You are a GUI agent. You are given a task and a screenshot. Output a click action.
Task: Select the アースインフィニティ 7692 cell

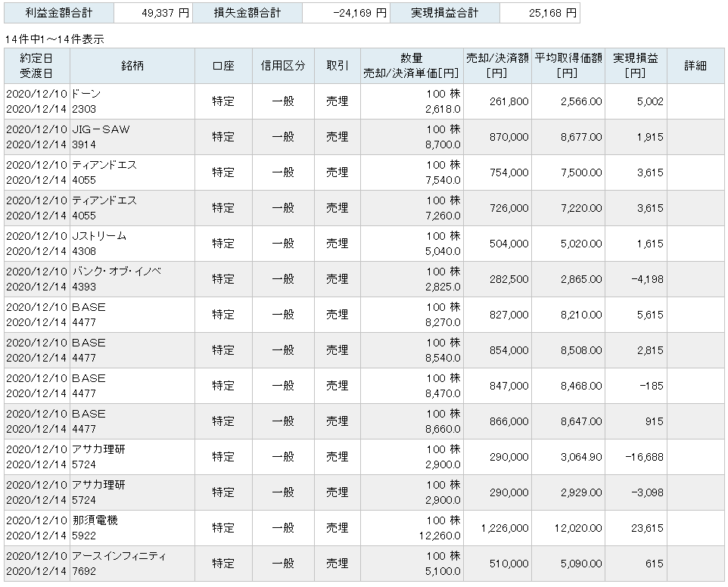132,564
